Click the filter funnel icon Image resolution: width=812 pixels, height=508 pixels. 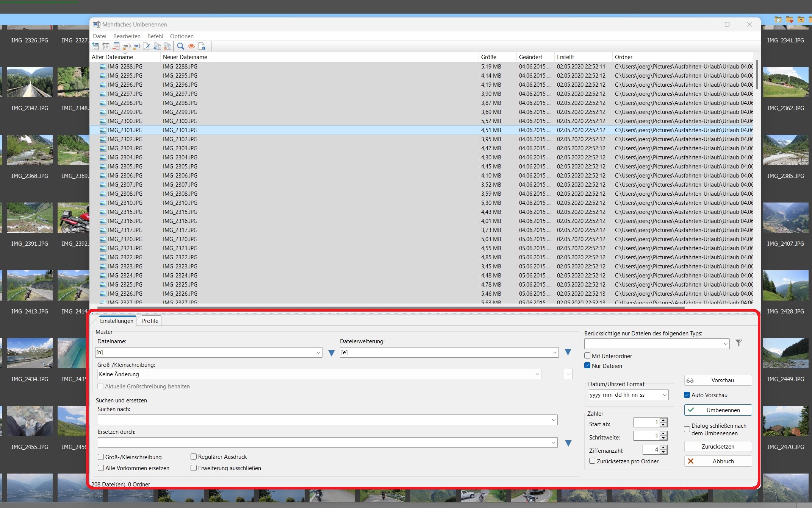[x=738, y=343]
